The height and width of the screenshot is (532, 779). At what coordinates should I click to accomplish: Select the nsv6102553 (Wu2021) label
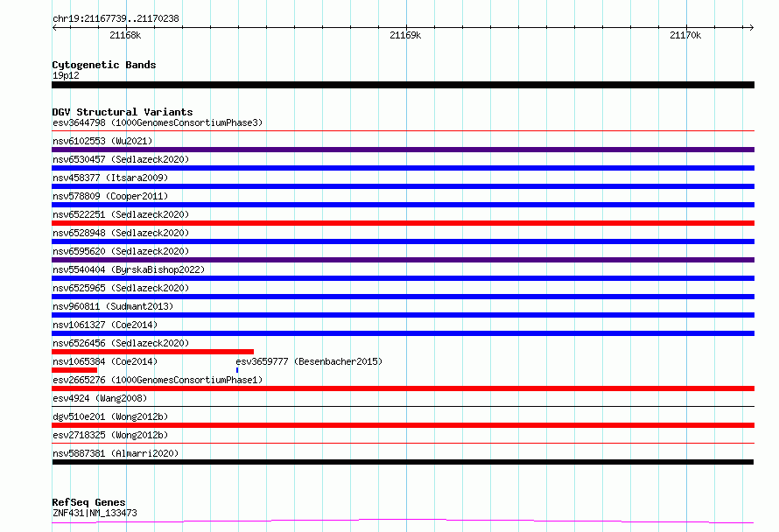pyautogui.click(x=102, y=141)
